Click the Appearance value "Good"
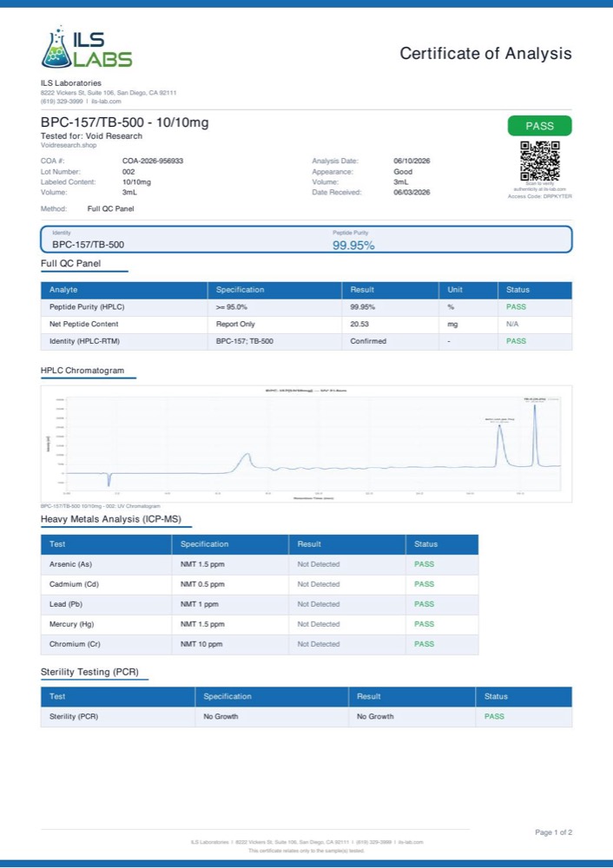The height and width of the screenshot is (868, 613). pyautogui.click(x=403, y=172)
